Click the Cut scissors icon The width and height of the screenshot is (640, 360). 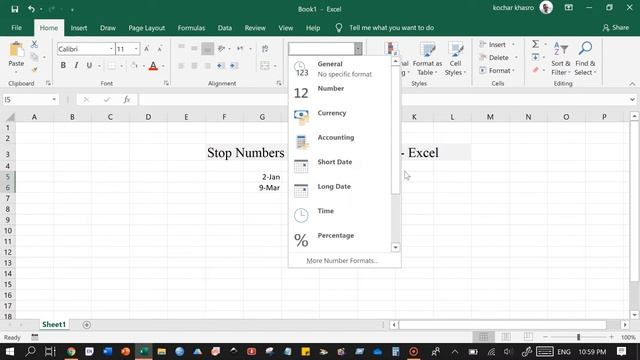(34, 44)
